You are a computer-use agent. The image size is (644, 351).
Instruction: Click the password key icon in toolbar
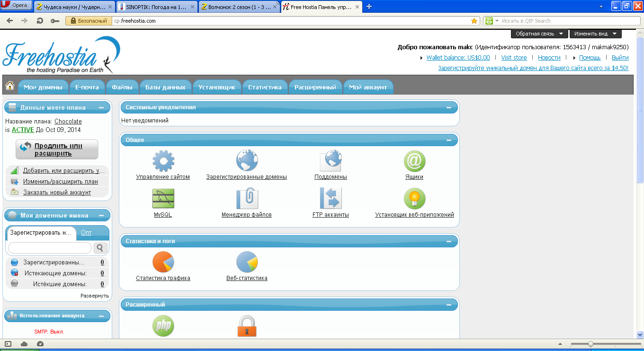55,21
